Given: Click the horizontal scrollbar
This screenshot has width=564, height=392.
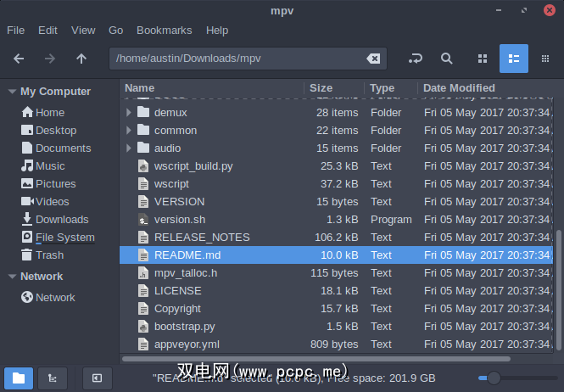Looking at the screenshot, I should click(316, 359).
